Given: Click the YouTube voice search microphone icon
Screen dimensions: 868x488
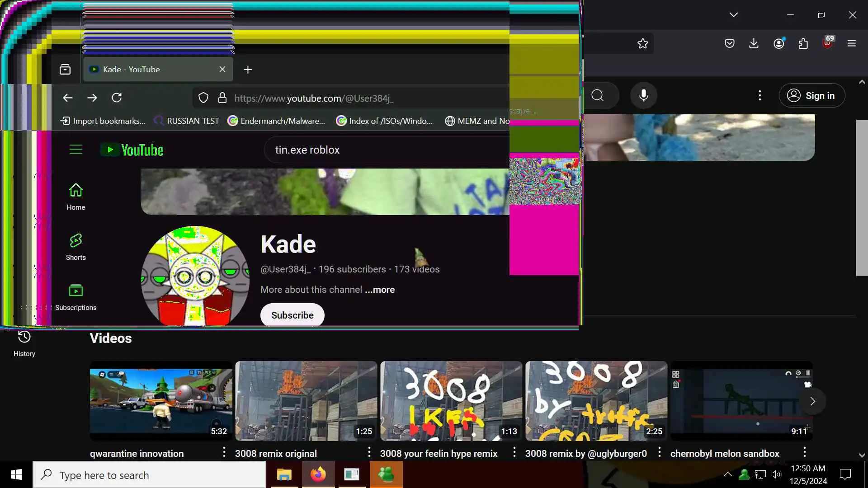Looking at the screenshot, I should 644,95.
